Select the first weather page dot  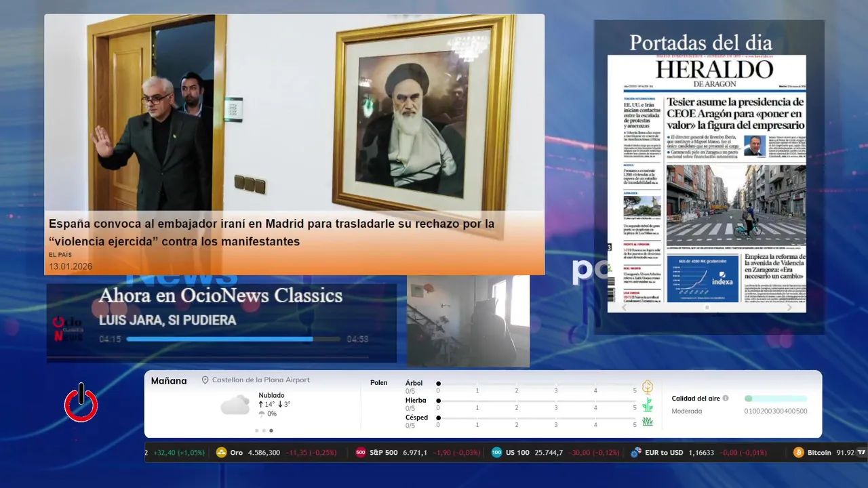point(256,430)
